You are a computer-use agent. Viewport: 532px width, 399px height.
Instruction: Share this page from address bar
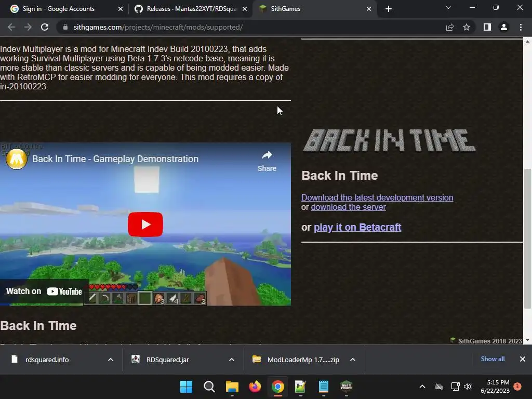450,27
